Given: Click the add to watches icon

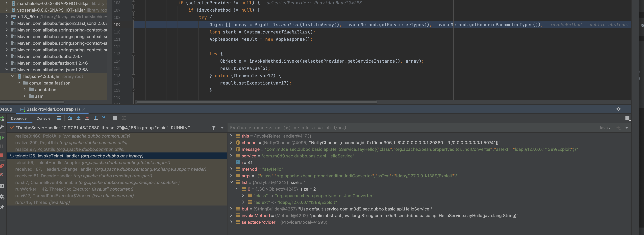Looking at the screenshot, I should [x=619, y=128].
